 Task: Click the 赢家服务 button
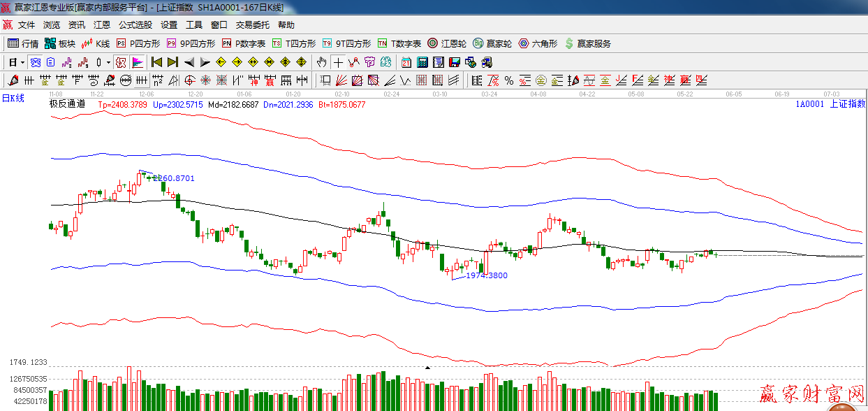587,43
